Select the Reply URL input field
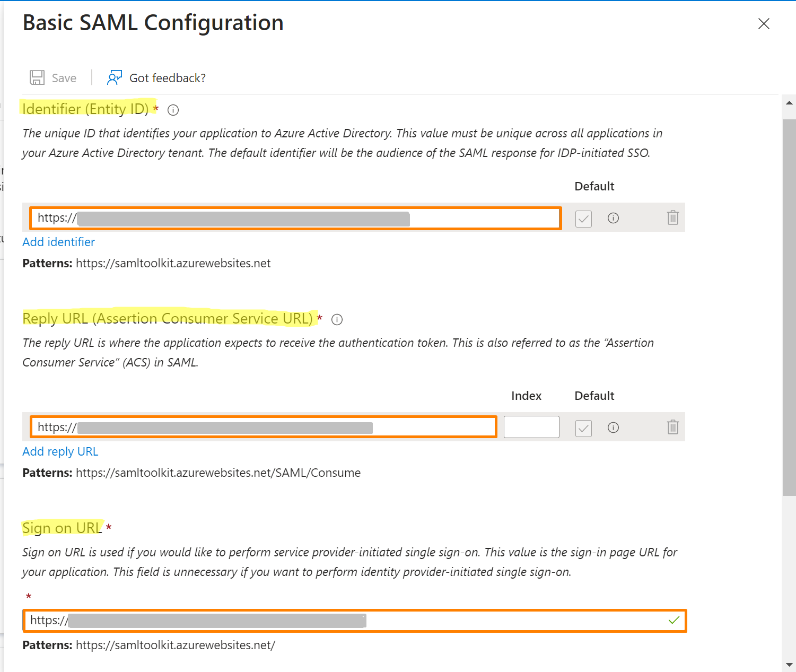 click(x=263, y=426)
